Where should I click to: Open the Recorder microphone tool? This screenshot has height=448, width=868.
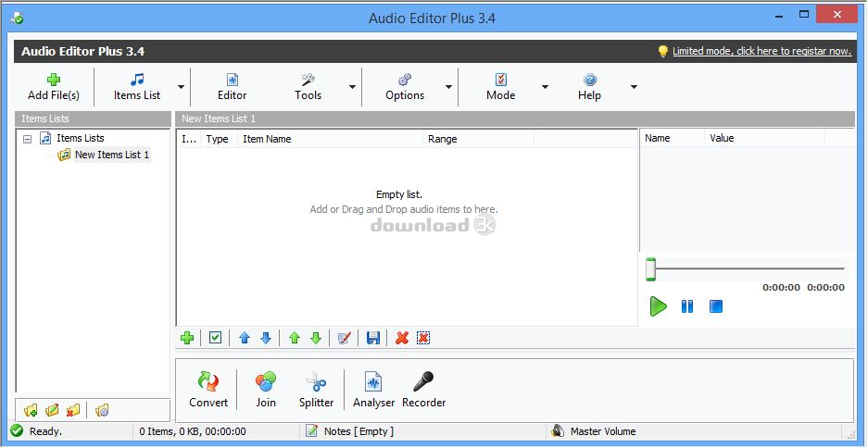[423, 390]
